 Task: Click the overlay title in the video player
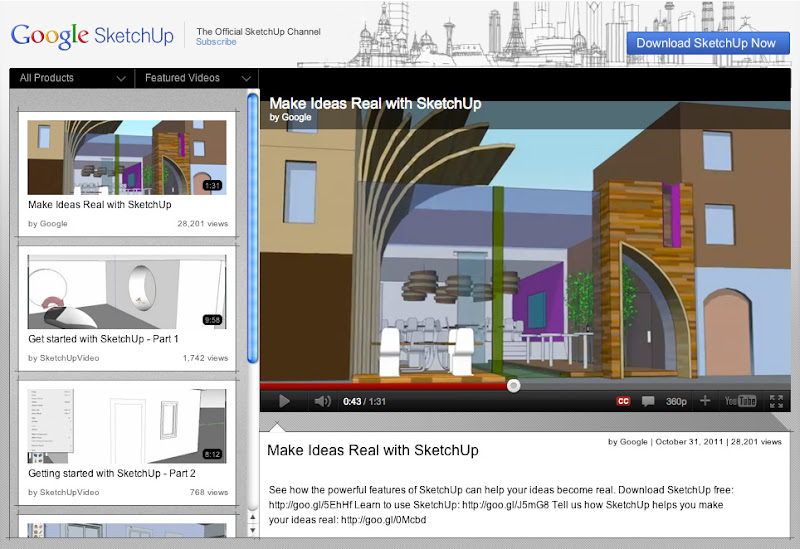(x=375, y=104)
